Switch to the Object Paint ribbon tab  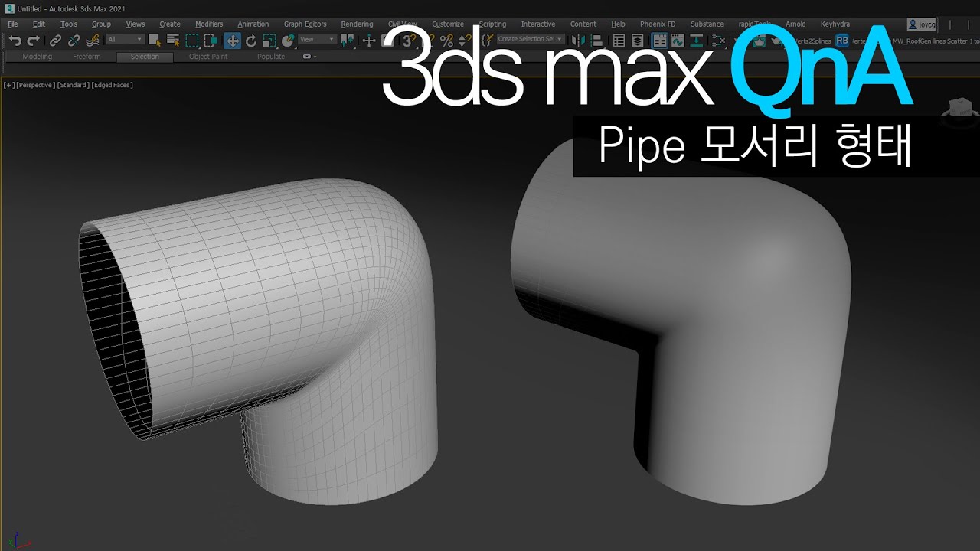[208, 57]
